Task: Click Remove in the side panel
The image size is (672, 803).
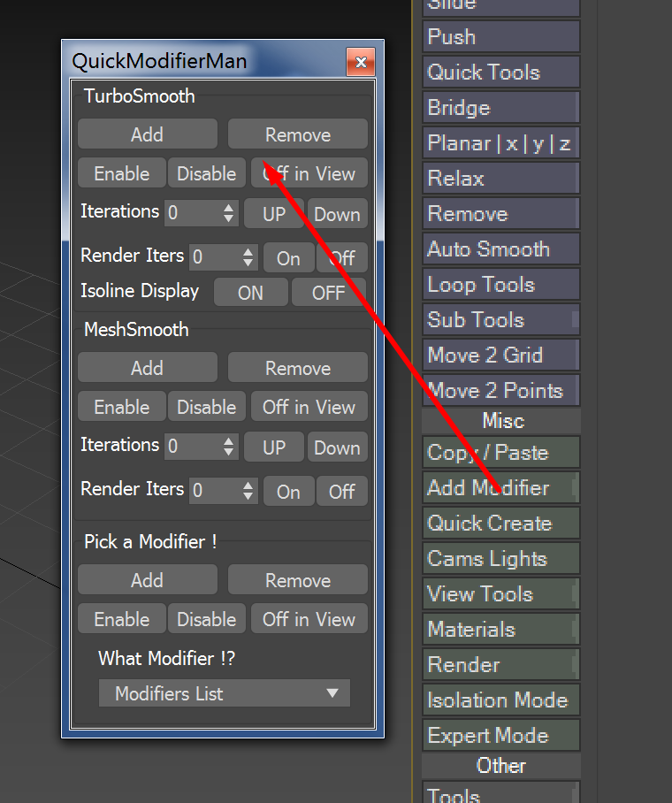Action: [501, 213]
